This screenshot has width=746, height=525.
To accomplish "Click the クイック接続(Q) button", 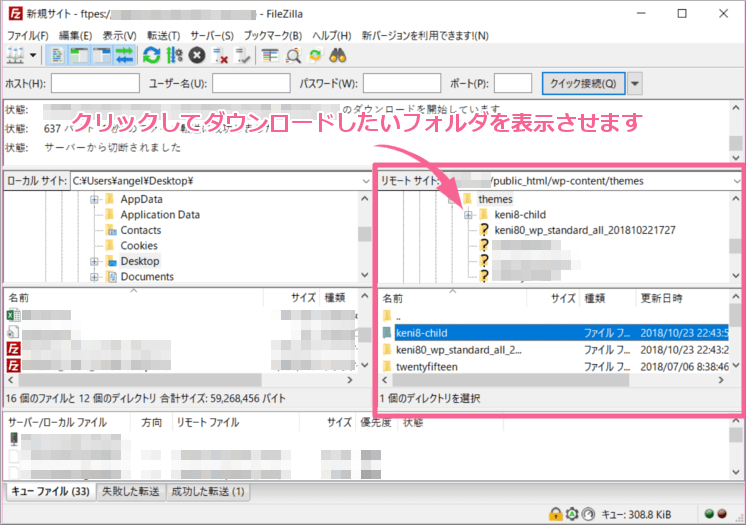I will click(x=583, y=84).
